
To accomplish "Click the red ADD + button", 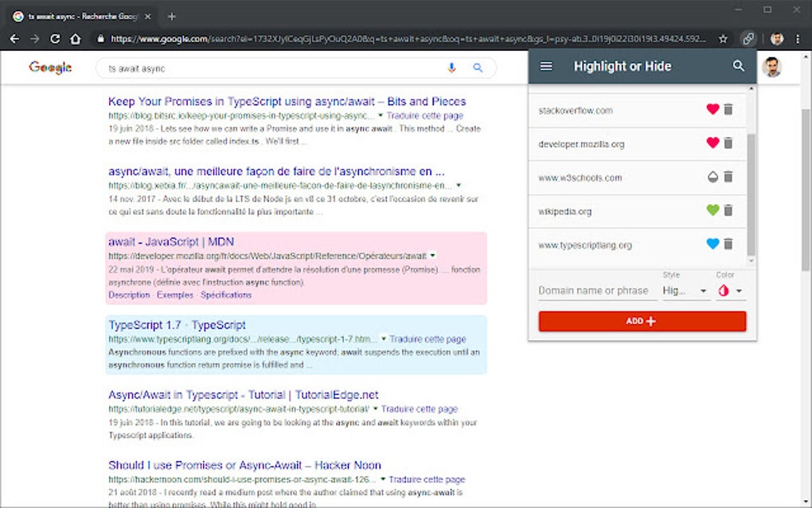I will point(642,321).
